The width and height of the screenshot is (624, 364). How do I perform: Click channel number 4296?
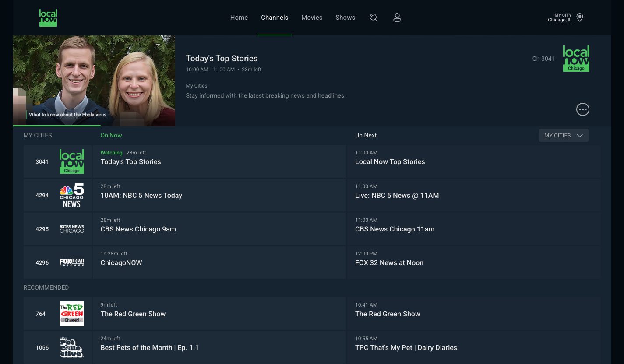(42, 262)
